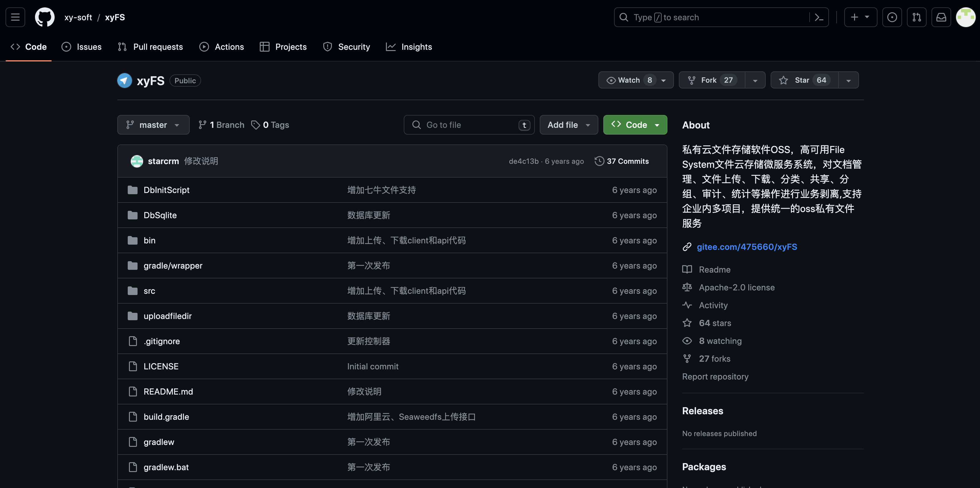Click the LICENSE file icon
Image resolution: width=980 pixels, height=488 pixels.
pos(133,366)
